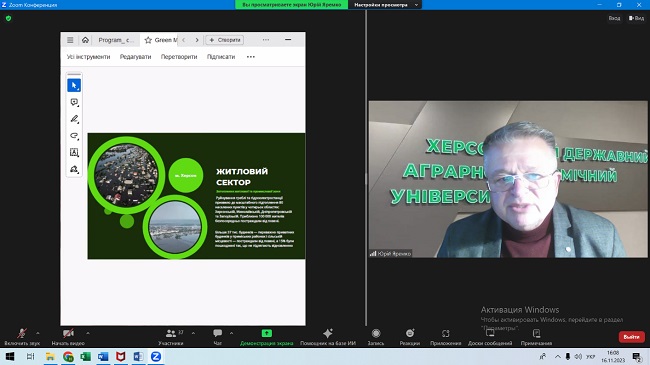Open the more options dots in Acrobat title bar

266,40
